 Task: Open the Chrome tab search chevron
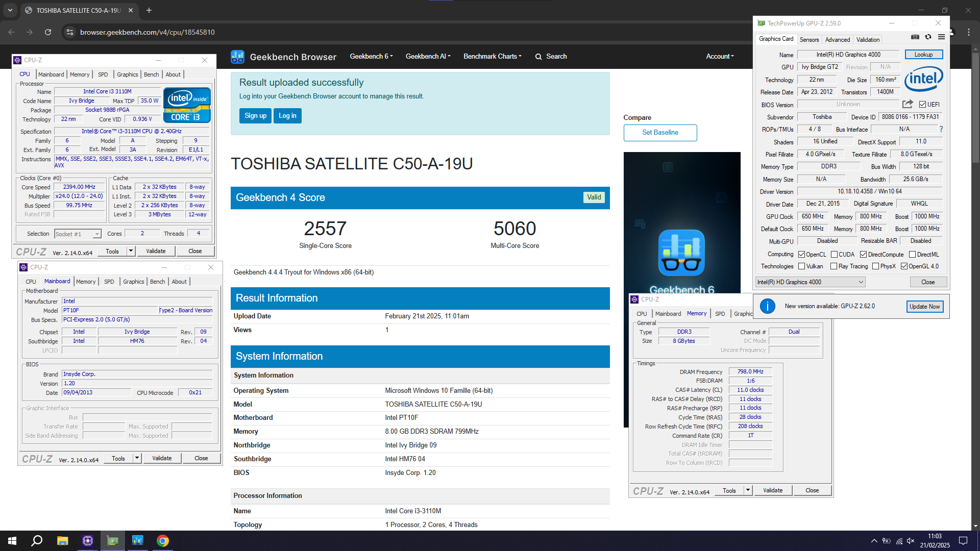pos(10,10)
